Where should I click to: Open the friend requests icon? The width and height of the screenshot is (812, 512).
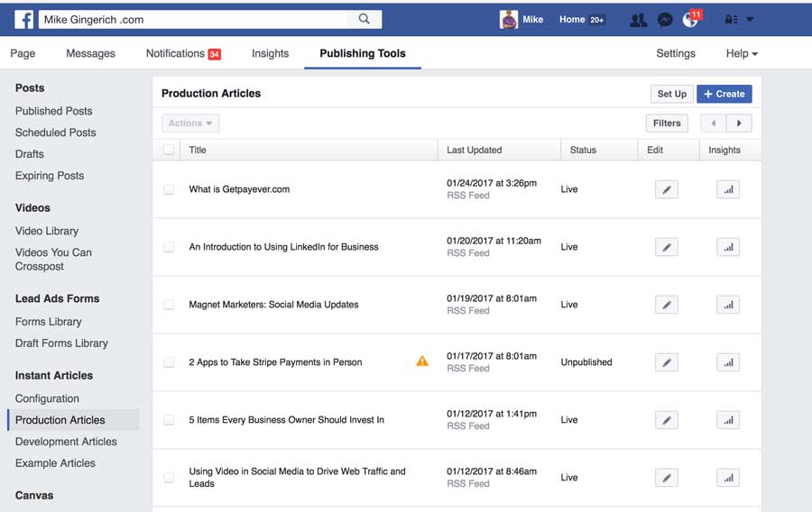[x=639, y=20]
